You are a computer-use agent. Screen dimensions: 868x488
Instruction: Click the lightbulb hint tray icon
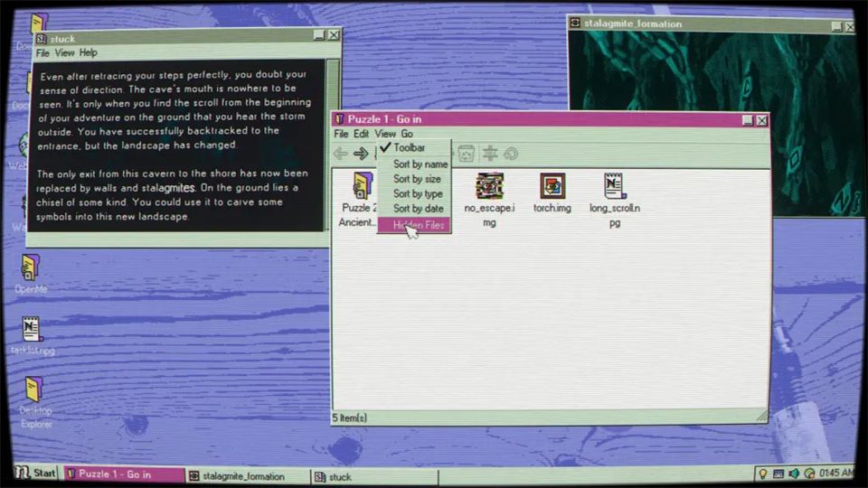point(763,474)
